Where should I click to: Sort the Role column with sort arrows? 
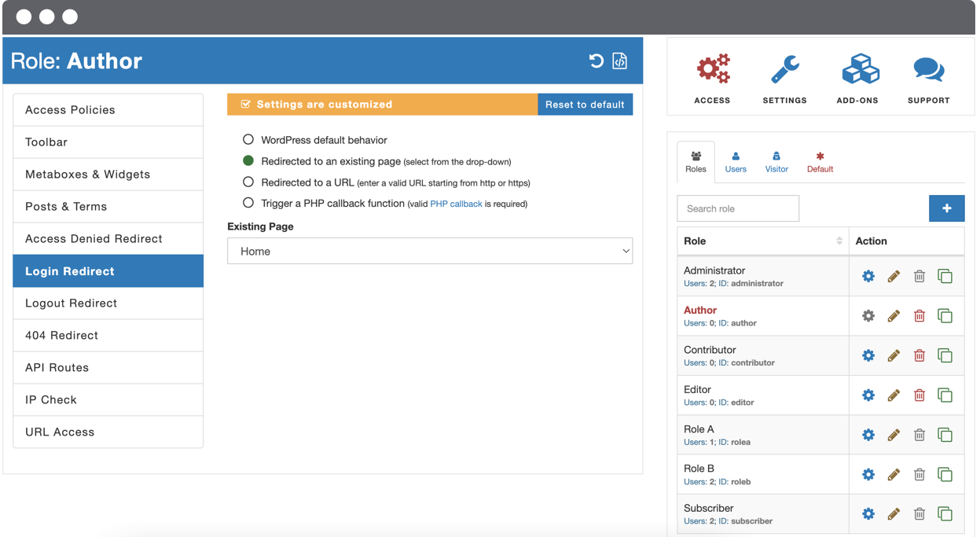(839, 241)
